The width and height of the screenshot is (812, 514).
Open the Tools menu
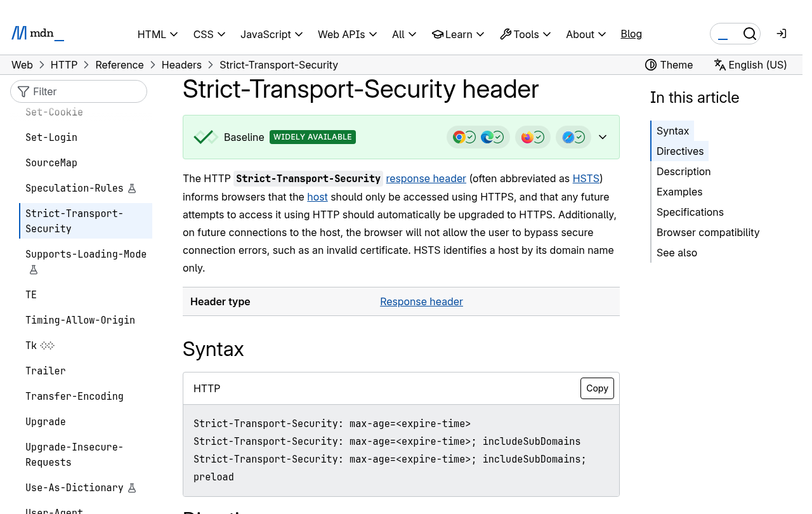[x=525, y=34]
